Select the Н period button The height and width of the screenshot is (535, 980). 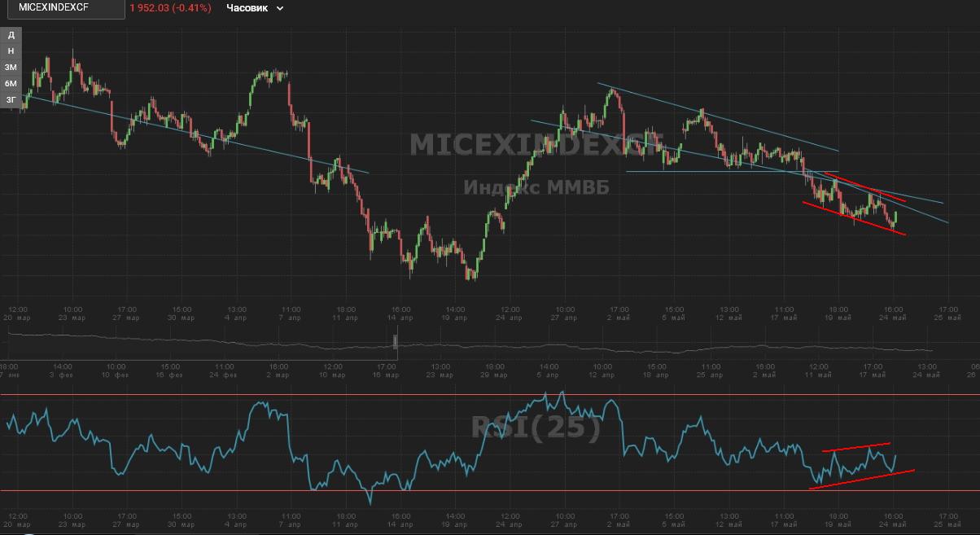click(11, 51)
